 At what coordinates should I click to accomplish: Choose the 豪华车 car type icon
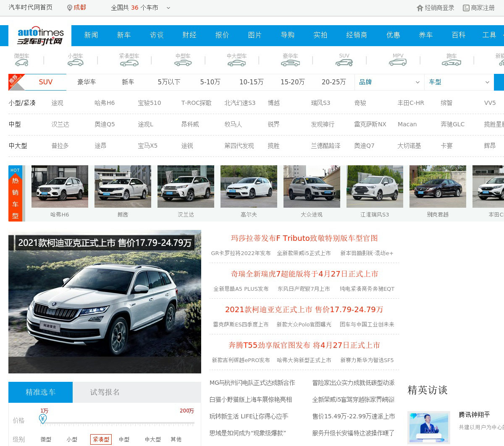tap(290, 63)
